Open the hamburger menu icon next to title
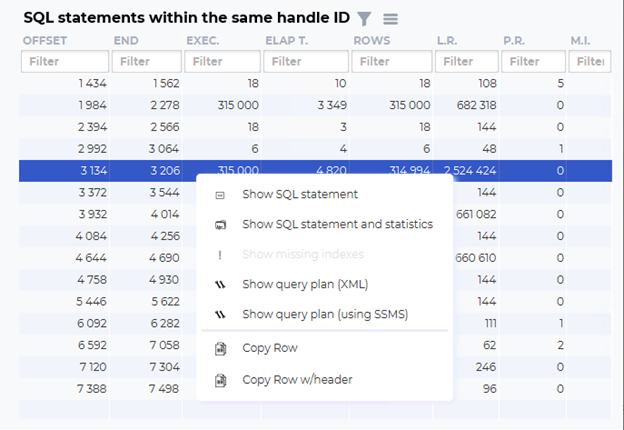Viewport: 624px width, 430px height. 390,19
